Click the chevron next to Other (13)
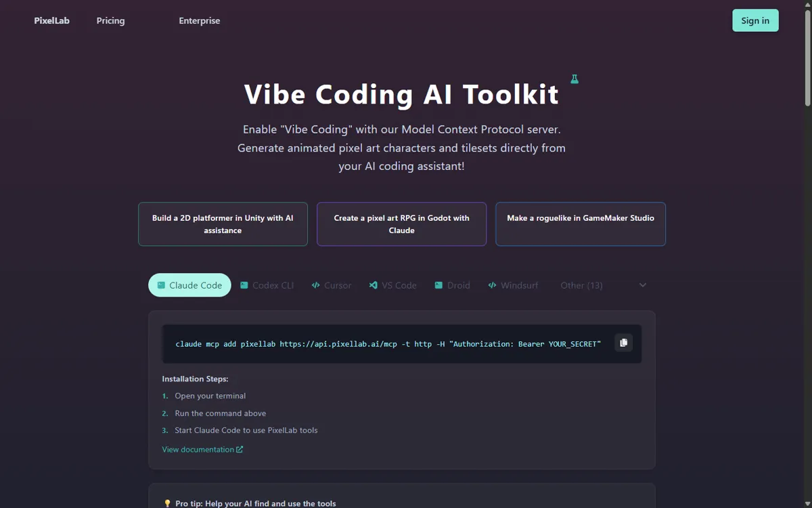Screen dimensions: 812x508 click(643, 285)
